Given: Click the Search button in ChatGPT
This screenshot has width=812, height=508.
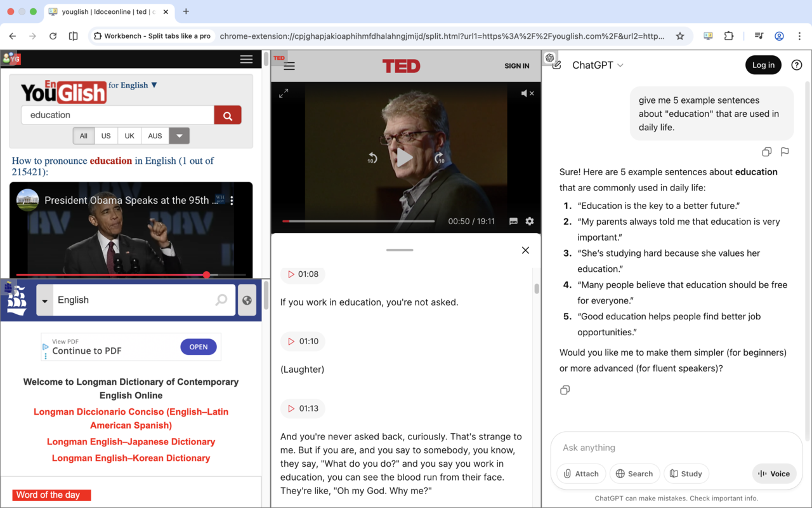Looking at the screenshot, I should coord(634,474).
